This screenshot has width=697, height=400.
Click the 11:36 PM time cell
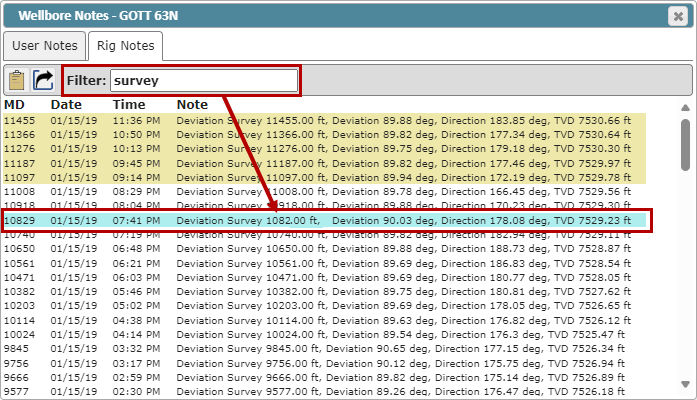coord(136,120)
